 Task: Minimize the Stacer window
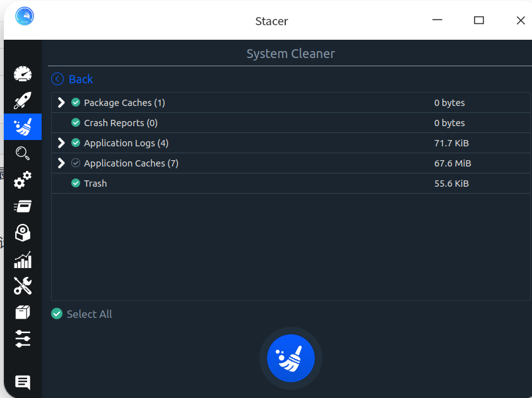pos(437,20)
